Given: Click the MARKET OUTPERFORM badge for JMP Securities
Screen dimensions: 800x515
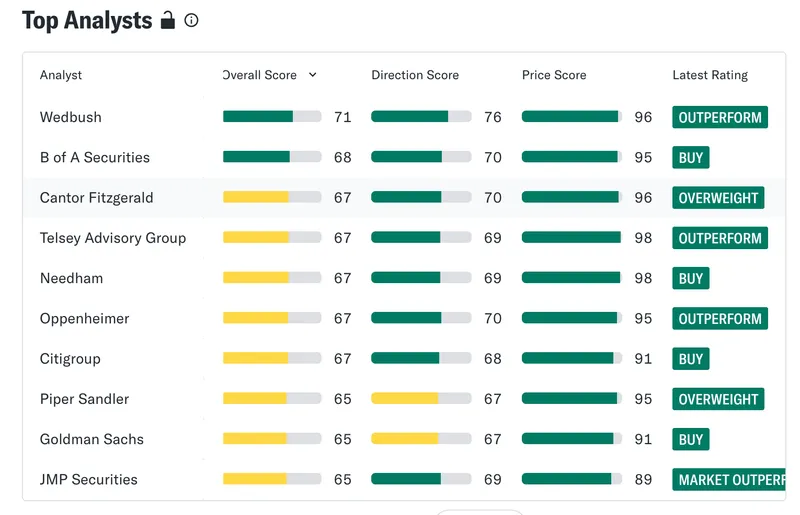Looking at the screenshot, I should (729, 479).
